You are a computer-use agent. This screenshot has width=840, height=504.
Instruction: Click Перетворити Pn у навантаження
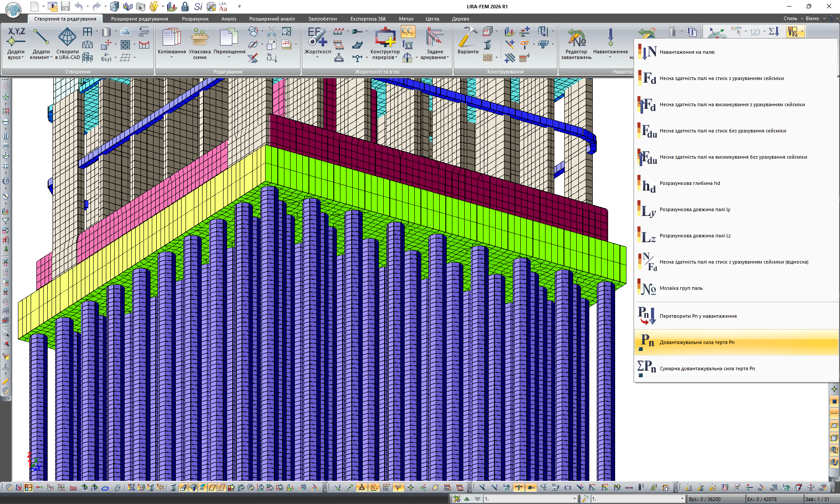[x=698, y=316]
